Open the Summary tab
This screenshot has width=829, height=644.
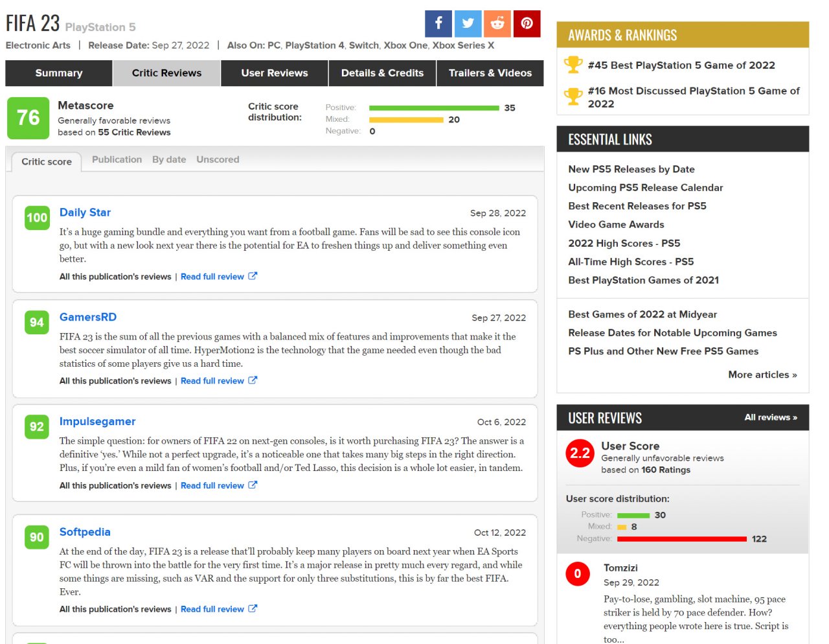[59, 73]
